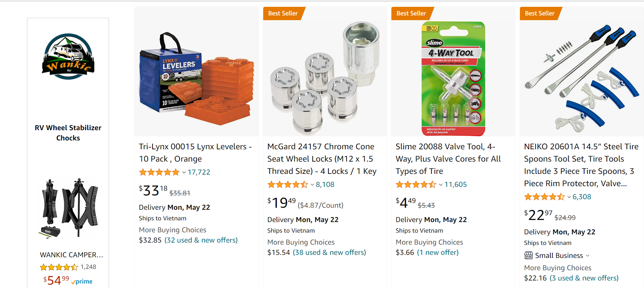
Task: Click the Wankic RV brand logo
Action: coord(68,56)
